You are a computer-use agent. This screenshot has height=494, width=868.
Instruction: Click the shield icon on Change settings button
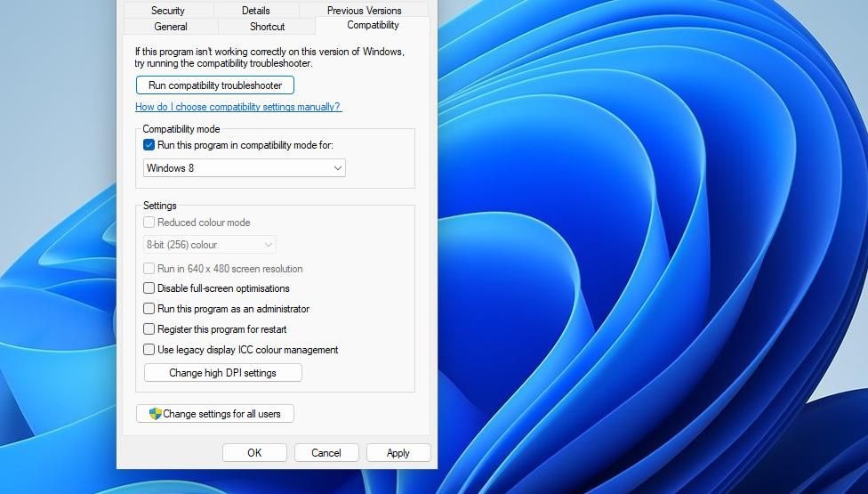(x=155, y=414)
